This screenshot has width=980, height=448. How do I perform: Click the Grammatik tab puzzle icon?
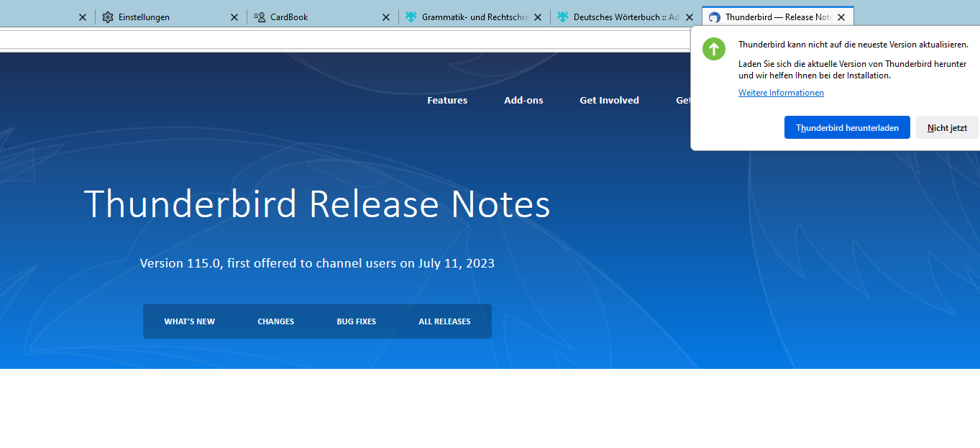(411, 17)
